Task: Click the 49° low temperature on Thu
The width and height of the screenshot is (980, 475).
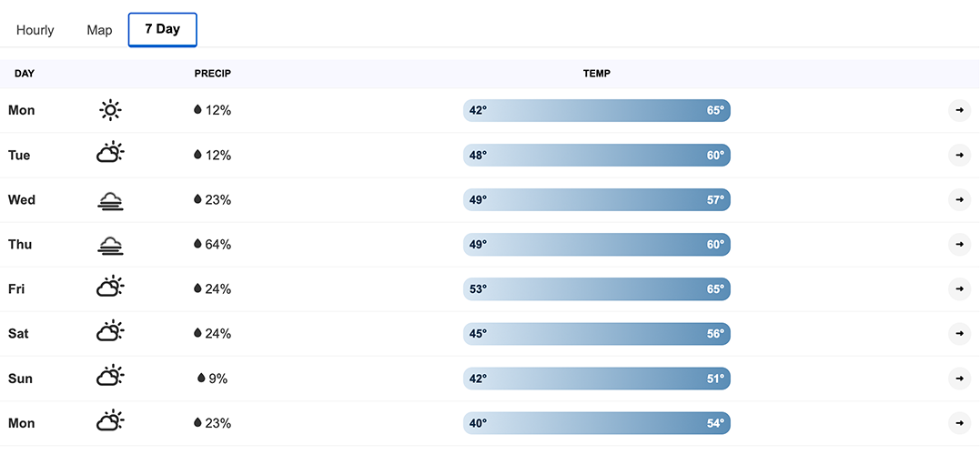Action: click(478, 245)
